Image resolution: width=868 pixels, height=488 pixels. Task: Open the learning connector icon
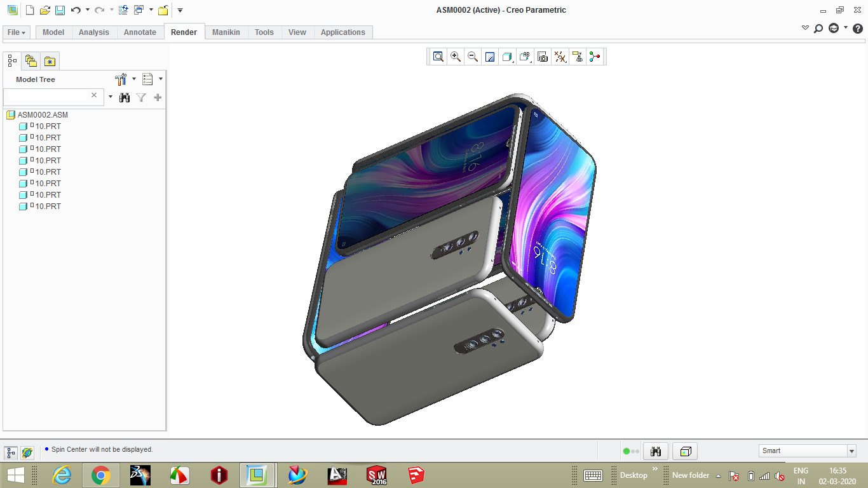point(834,28)
